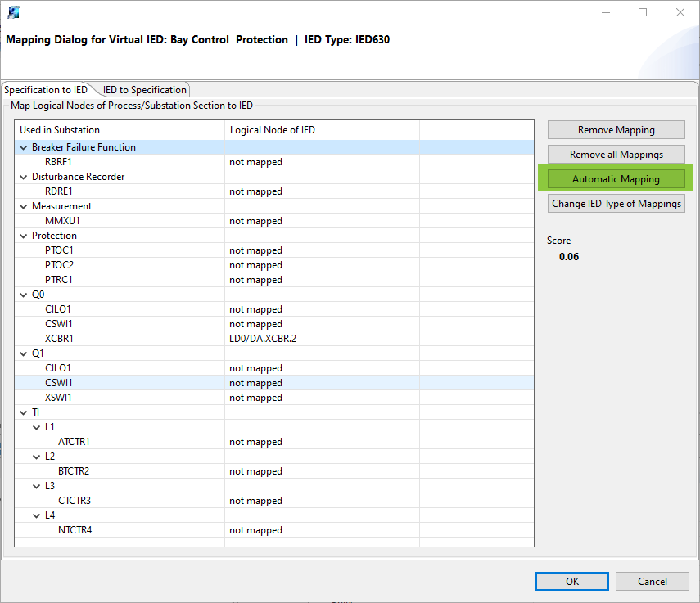Confirm the dialog with OK

[572, 581]
